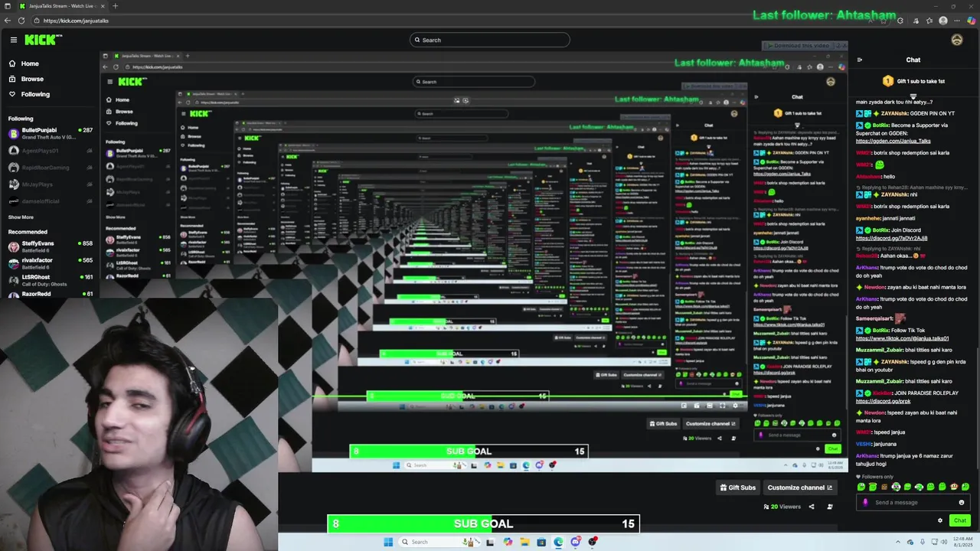This screenshot has height=551, width=980.
Task: Open LtSRGhost recommended channel in outermost sidebar
Action: (50, 280)
